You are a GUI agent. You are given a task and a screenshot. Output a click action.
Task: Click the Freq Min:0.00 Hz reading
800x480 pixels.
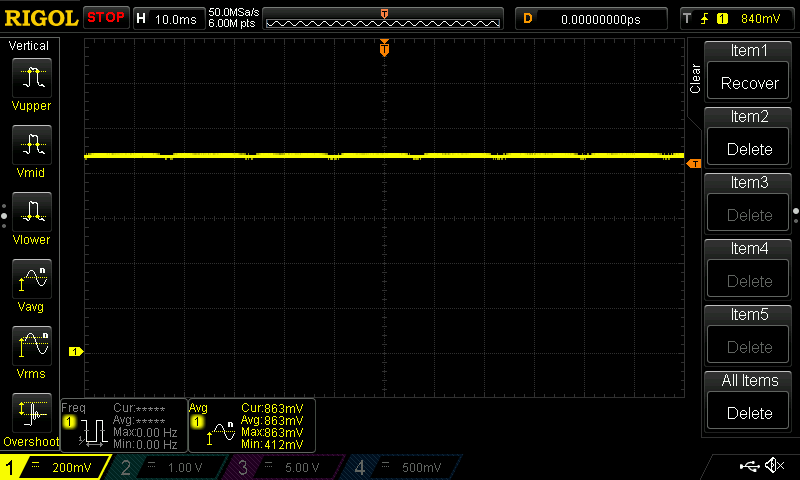point(145,444)
